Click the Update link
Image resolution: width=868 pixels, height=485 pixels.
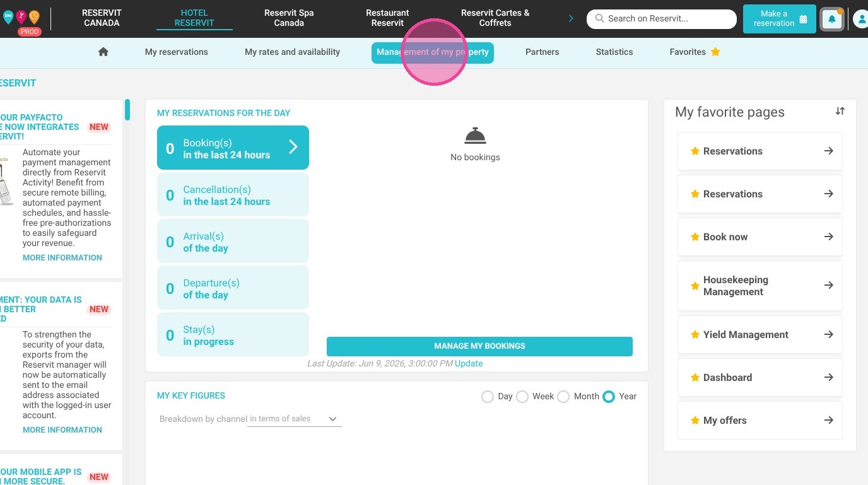pyautogui.click(x=469, y=363)
